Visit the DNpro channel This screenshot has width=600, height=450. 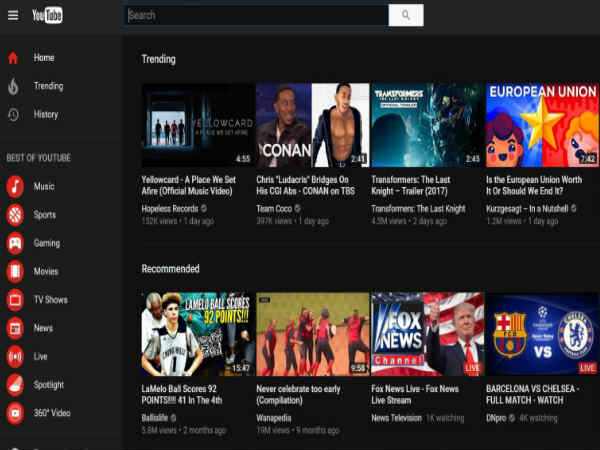pos(496,418)
